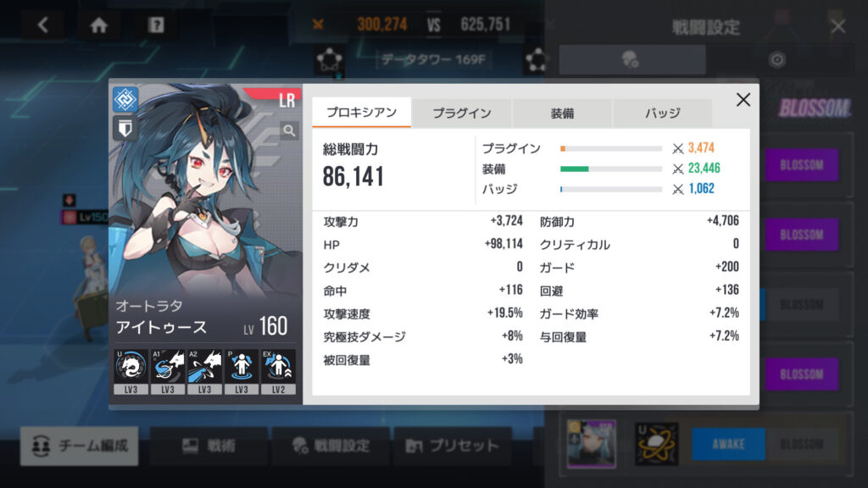Click the 装備 green power bar
Viewport: 868px width, 488px height.
coord(611,169)
